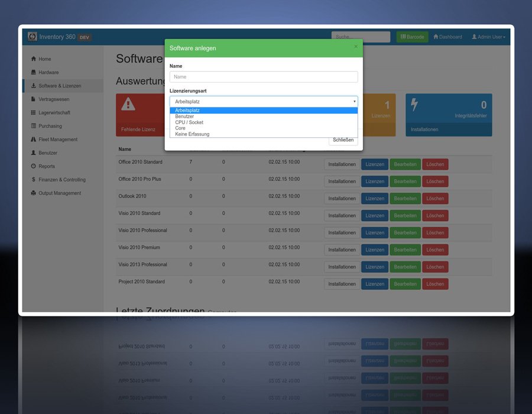Click the lightning bolt icon on Installationen card
This screenshot has width=532, height=414.
point(414,105)
